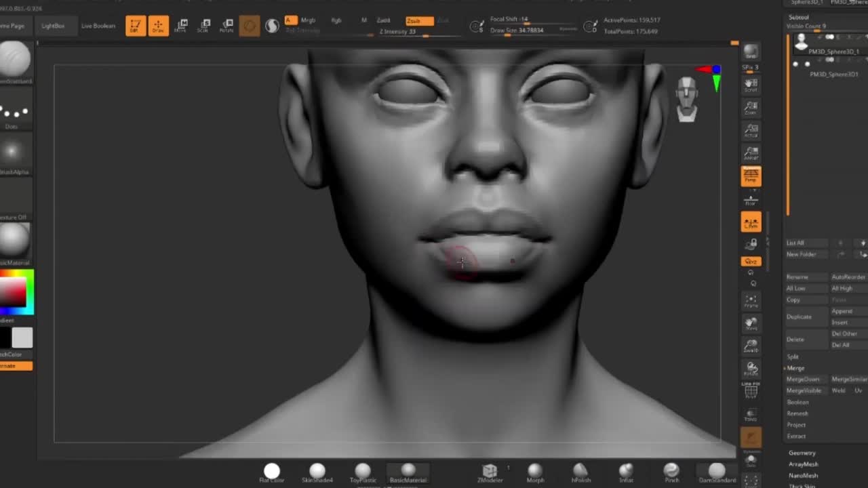Toggle the M material channel button
Image resolution: width=868 pixels, height=488 pixels.
click(364, 20)
